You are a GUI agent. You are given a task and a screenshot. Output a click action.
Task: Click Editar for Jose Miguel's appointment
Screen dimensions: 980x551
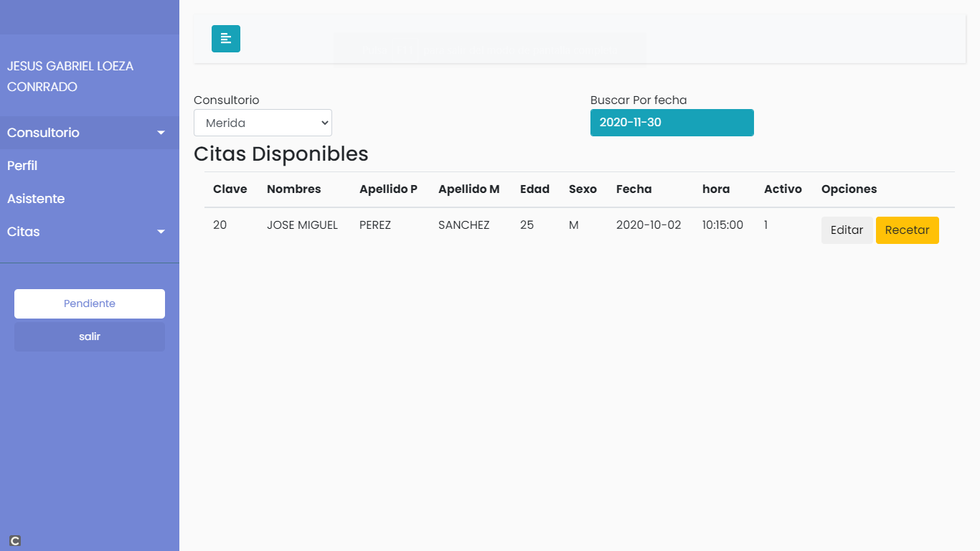click(x=847, y=230)
